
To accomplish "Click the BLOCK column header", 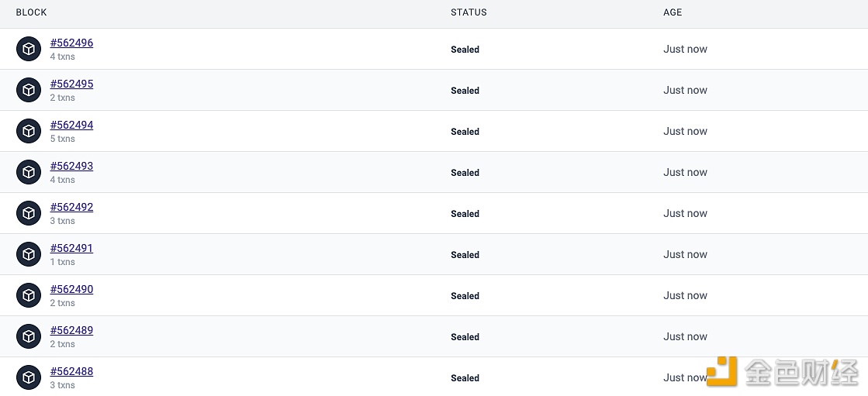I will click(32, 12).
